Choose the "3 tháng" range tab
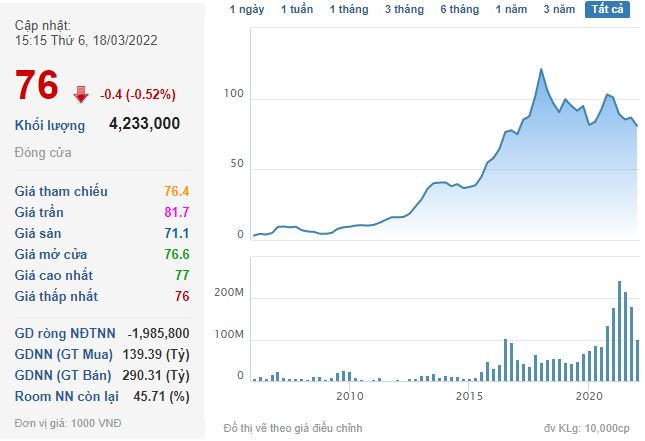This screenshot has height=441, width=645. 403,9
